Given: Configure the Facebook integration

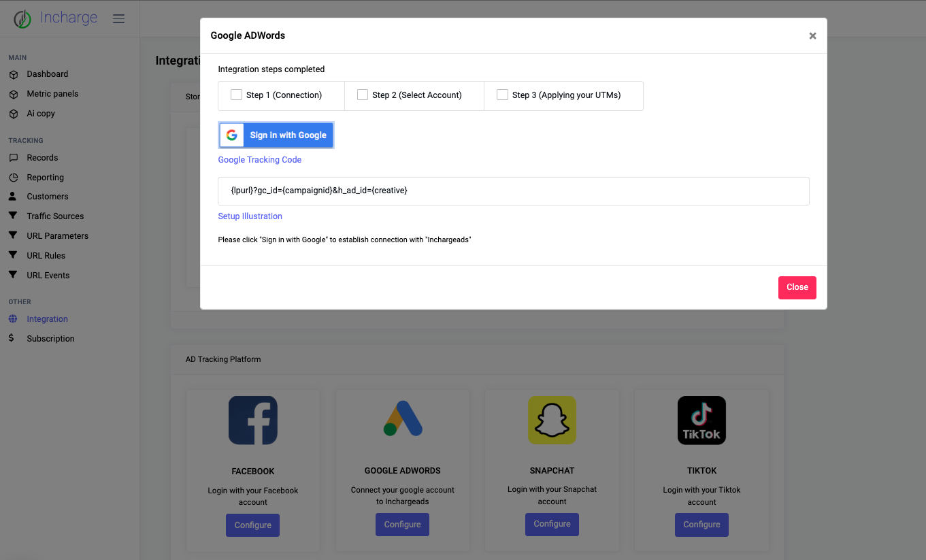Looking at the screenshot, I should 253,525.
